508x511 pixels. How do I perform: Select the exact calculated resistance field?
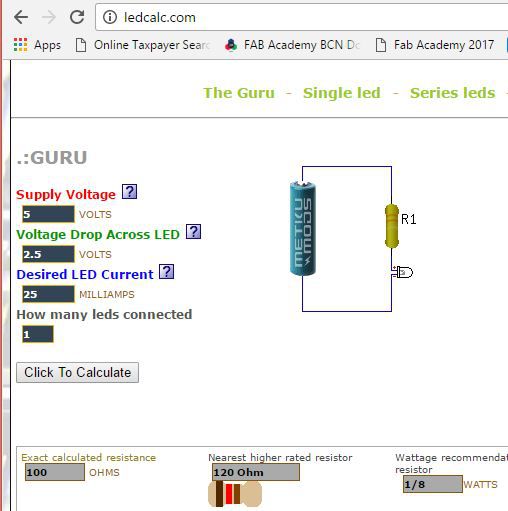point(55,472)
